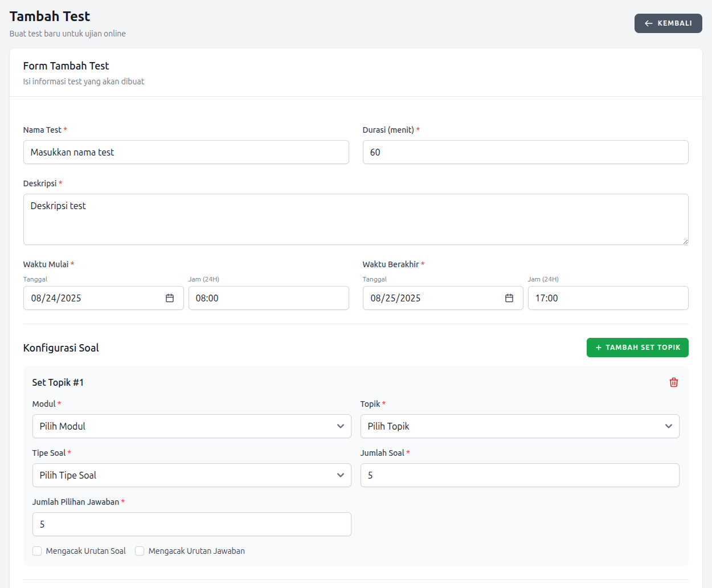Open calendar picker for Waktu Mulai date

coord(170,298)
